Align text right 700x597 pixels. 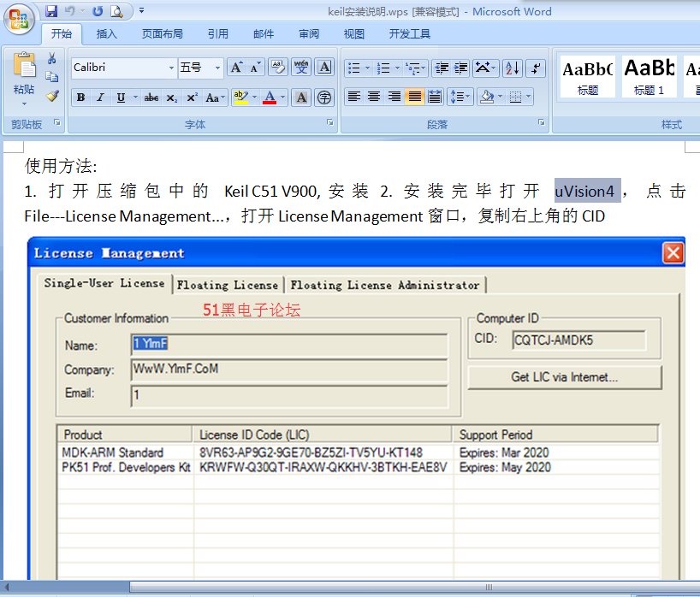tap(394, 97)
